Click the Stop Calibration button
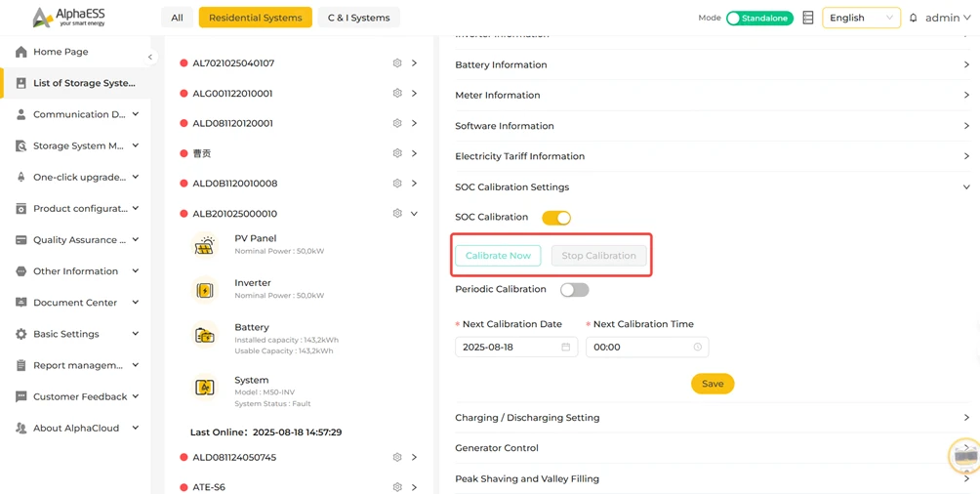The height and width of the screenshot is (494, 980). 598,256
